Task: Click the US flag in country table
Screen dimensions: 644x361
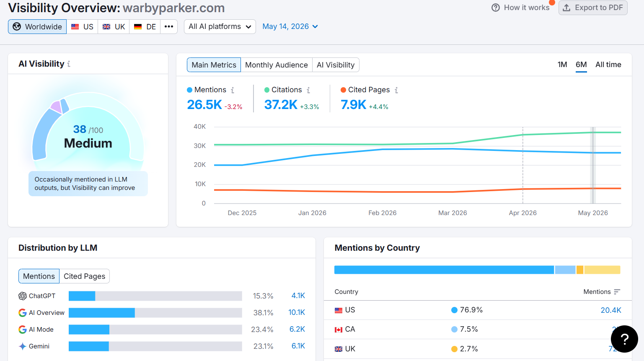Action: [339, 310]
